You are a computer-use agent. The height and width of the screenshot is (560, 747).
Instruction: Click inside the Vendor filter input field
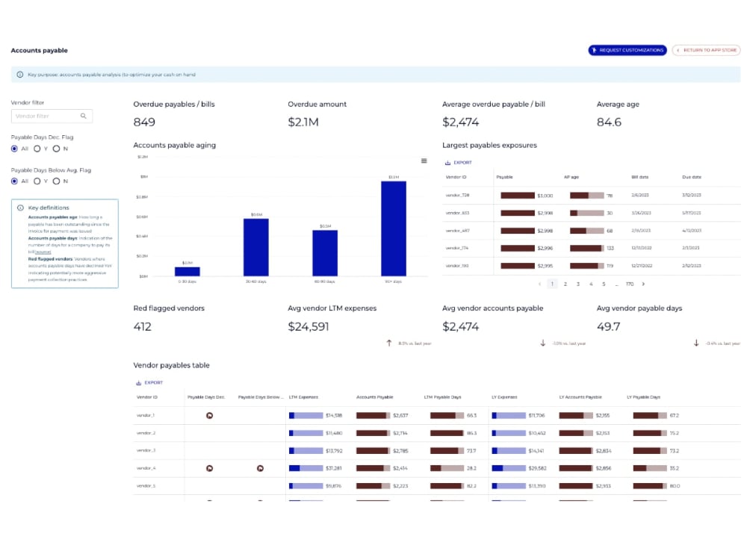[x=45, y=116]
